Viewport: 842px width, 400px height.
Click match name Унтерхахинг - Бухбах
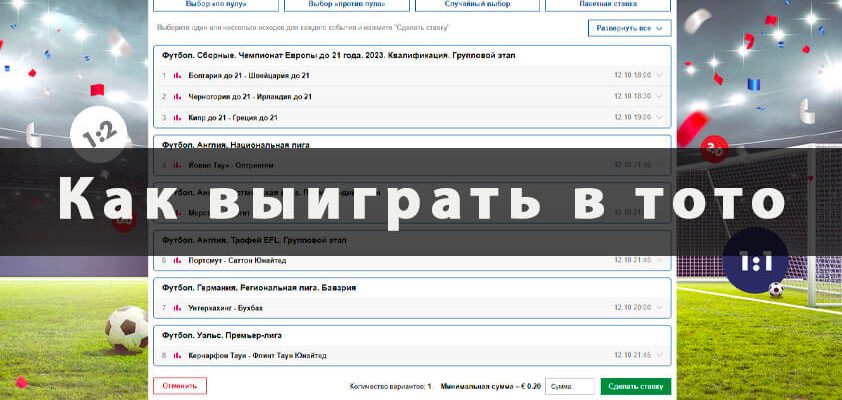point(226,308)
